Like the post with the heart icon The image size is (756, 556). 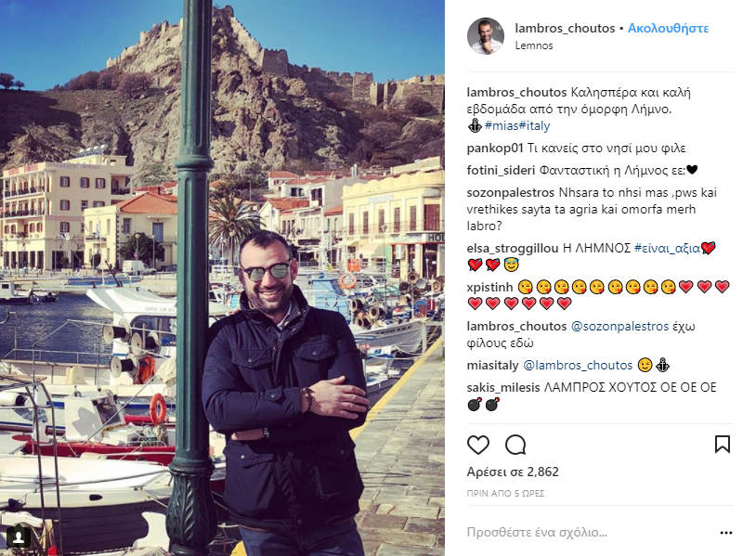click(x=477, y=445)
